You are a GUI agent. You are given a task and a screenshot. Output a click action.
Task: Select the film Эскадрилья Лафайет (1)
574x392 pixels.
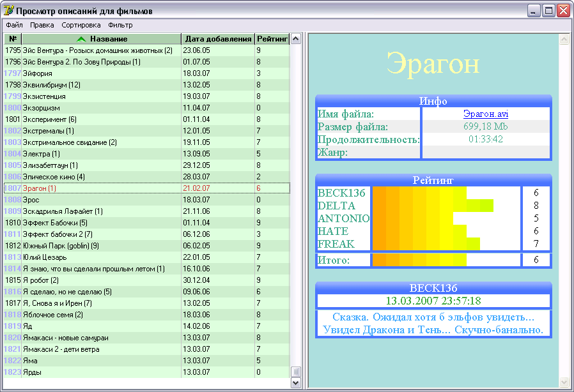pos(147,211)
